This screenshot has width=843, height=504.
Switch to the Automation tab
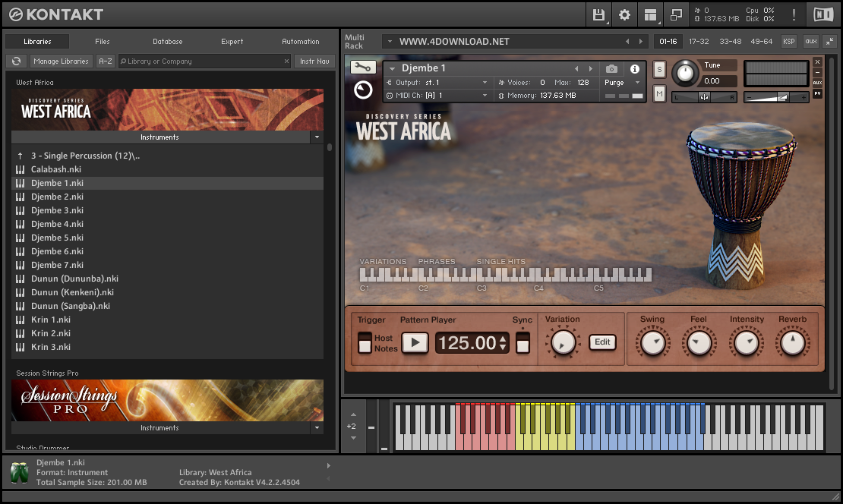[300, 42]
